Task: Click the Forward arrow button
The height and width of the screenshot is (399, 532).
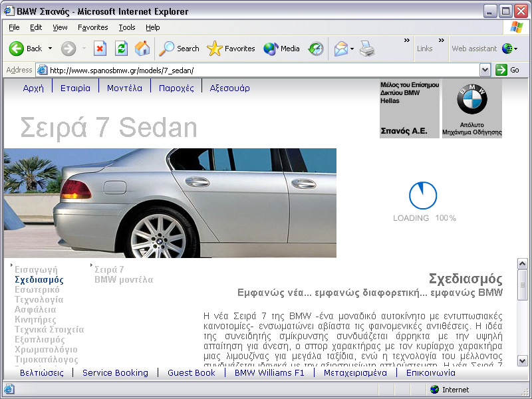Action: click(68, 49)
